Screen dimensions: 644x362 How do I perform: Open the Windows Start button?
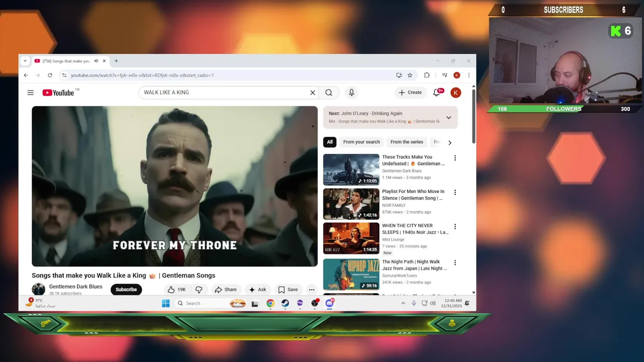click(166, 303)
